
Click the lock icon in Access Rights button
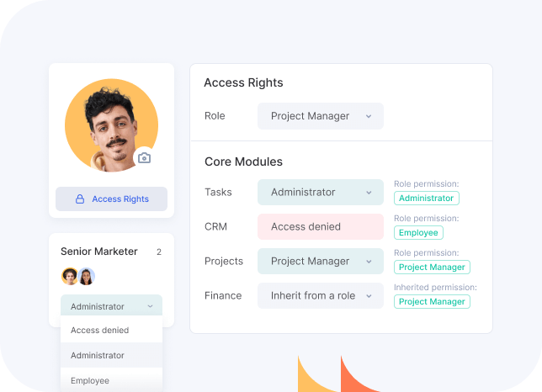click(x=80, y=199)
